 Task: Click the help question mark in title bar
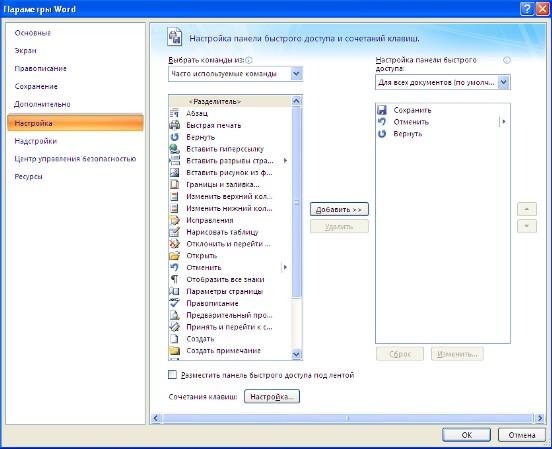[x=527, y=9]
